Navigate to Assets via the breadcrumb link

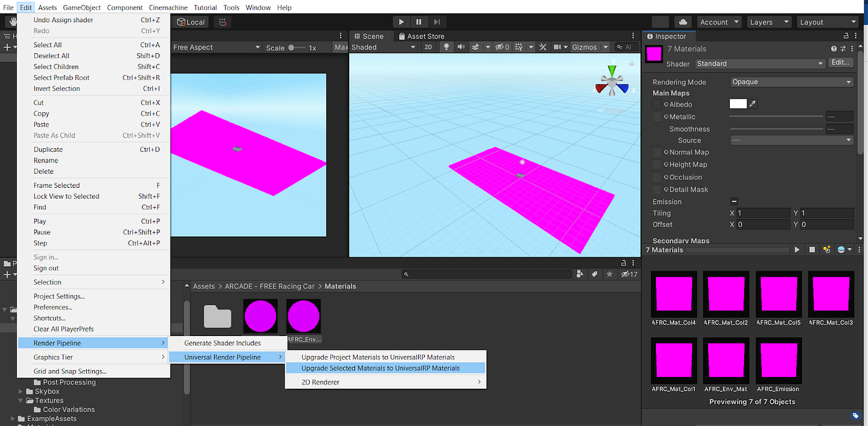[x=204, y=286]
